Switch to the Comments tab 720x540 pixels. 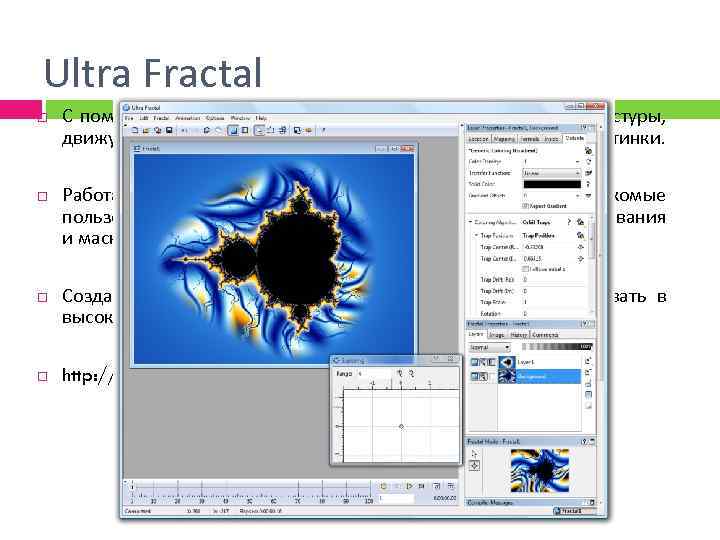[546, 335]
